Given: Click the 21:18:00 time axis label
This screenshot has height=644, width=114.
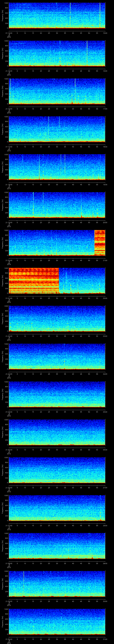Looking at the screenshot, I should 9,185.
